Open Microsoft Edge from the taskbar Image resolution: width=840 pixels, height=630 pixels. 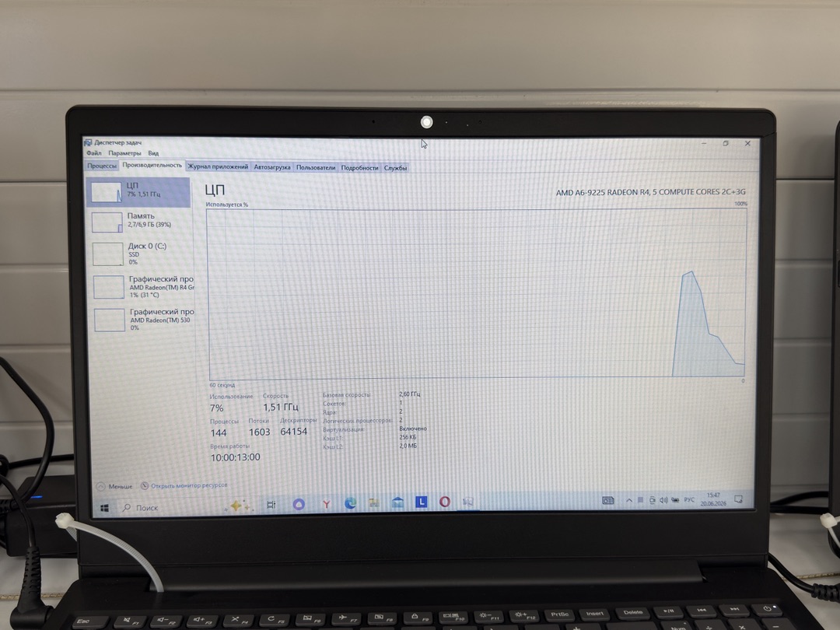(350, 503)
